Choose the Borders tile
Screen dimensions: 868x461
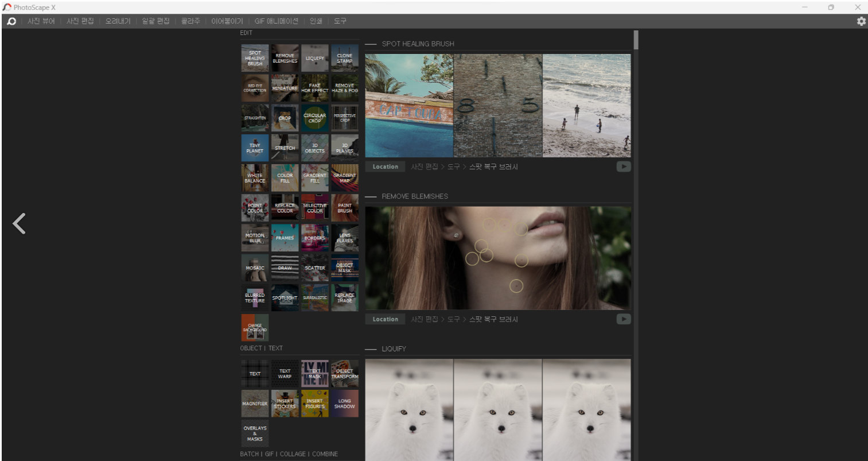pyautogui.click(x=314, y=238)
